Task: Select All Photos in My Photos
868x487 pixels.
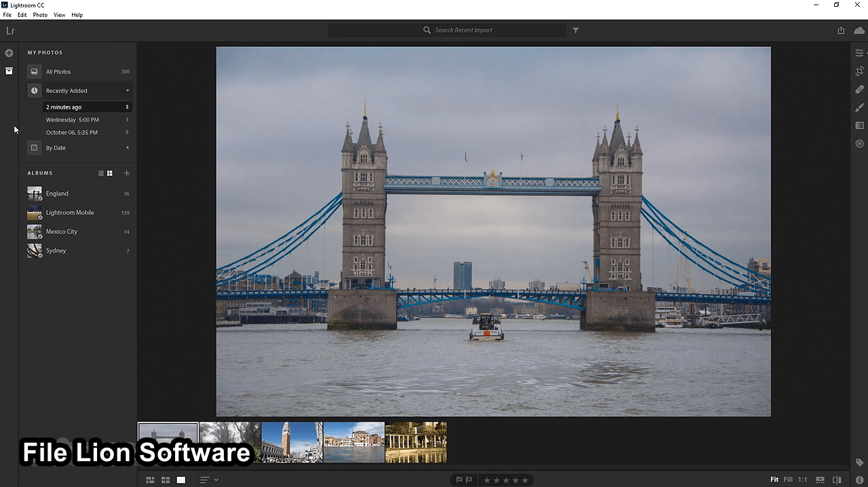Action: [79, 71]
